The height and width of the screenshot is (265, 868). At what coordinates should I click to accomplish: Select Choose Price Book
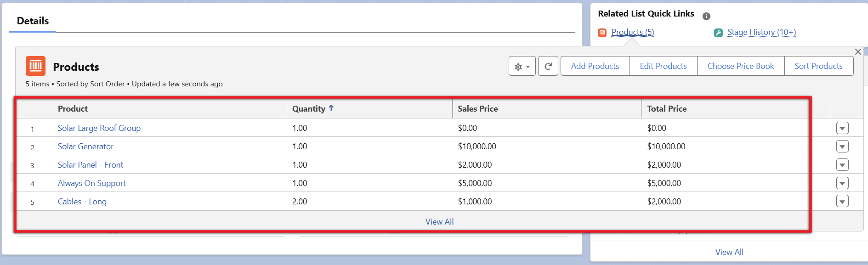click(x=740, y=66)
